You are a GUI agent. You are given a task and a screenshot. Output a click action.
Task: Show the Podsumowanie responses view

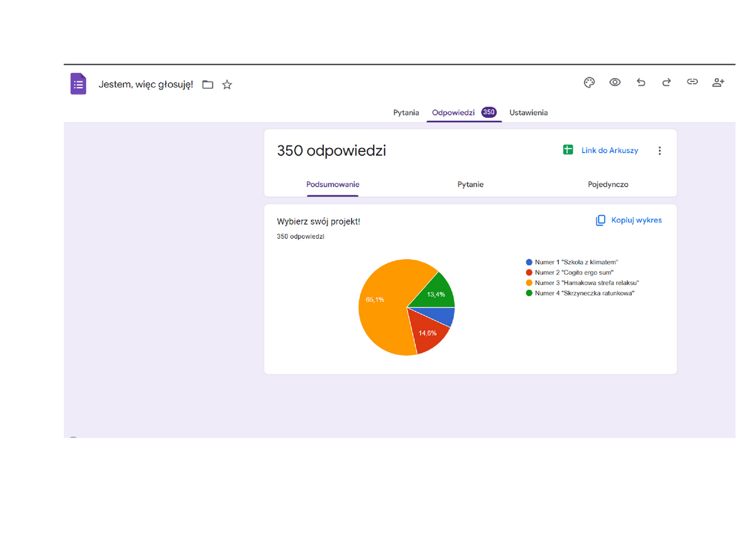[333, 185]
